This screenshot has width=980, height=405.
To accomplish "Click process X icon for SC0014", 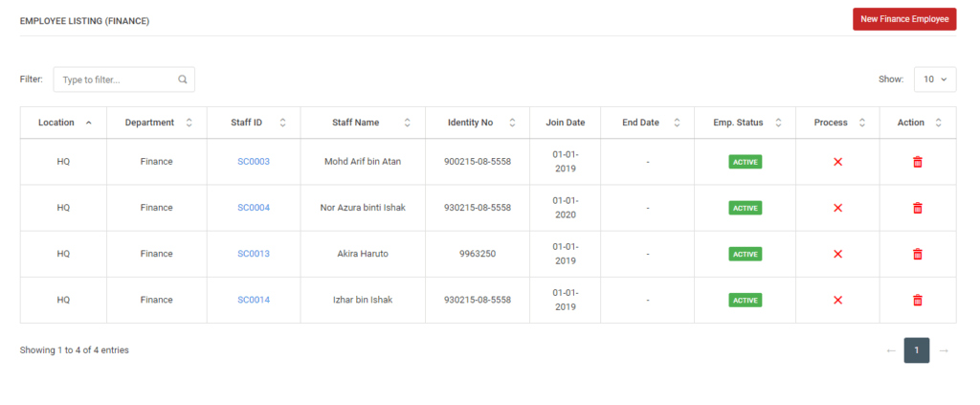I will 838,300.
